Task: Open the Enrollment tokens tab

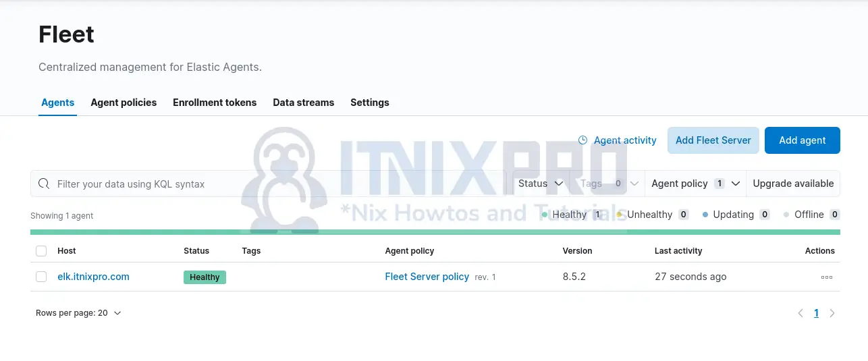Action: pos(215,103)
